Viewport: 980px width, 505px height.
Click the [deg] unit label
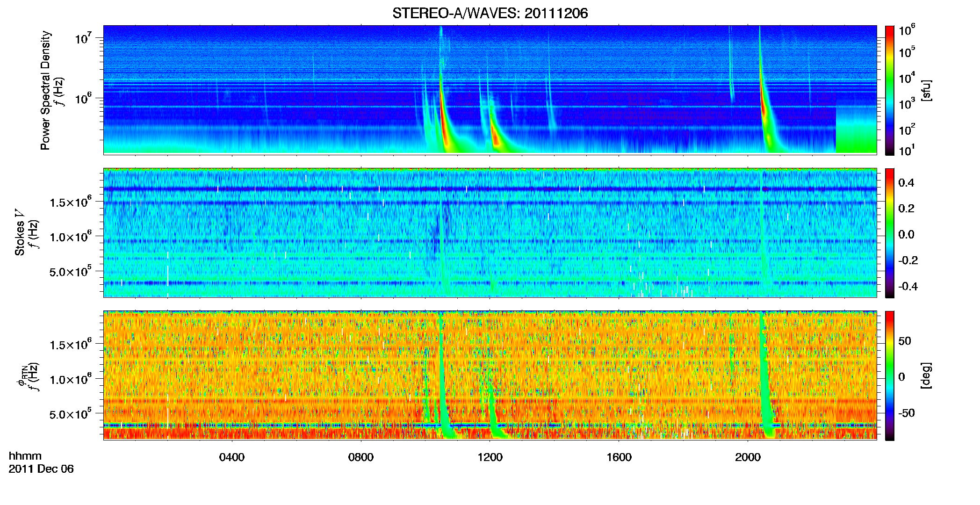[x=926, y=375]
